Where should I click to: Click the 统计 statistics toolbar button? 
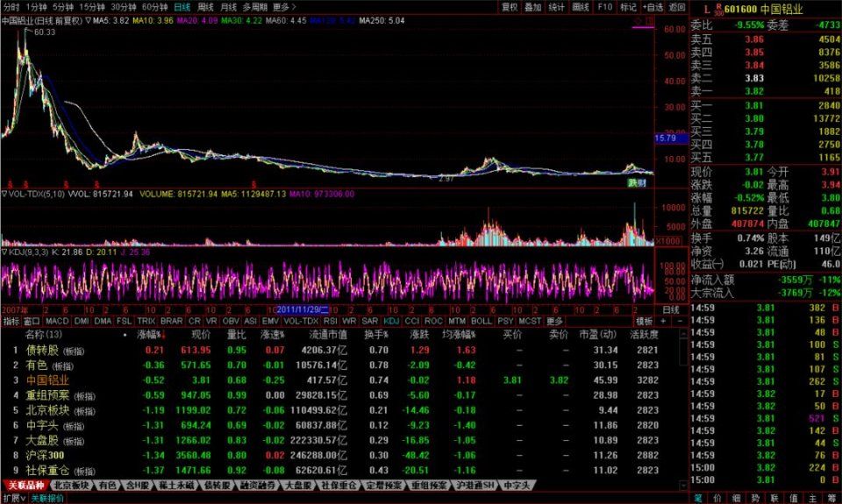[557, 6]
